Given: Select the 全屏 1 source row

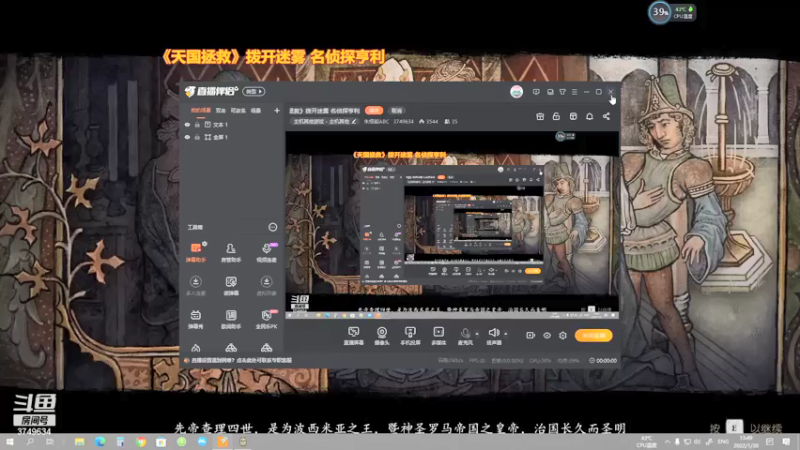Looking at the screenshot, I should click(232, 137).
